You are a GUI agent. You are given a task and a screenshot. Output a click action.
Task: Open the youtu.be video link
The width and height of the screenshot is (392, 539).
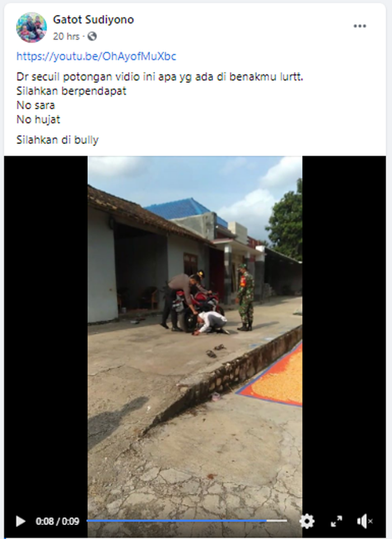click(96, 57)
